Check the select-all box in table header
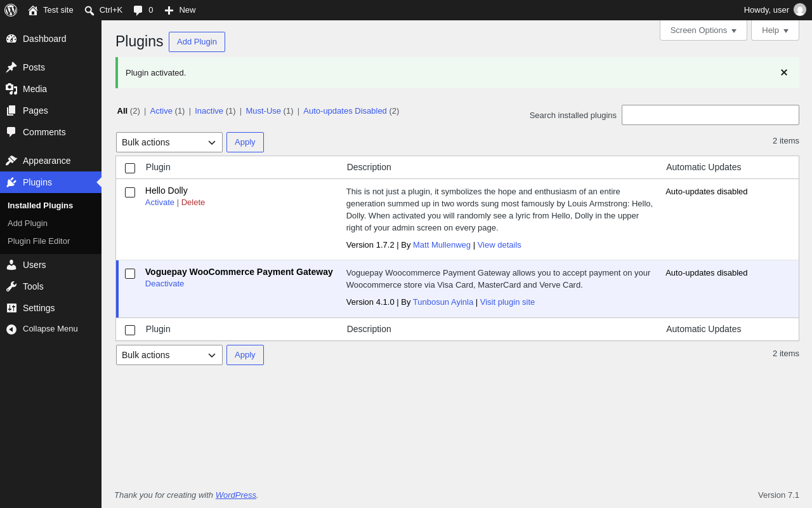Image resolution: width=812 pixels, height=508 pixels. (130, 168)
